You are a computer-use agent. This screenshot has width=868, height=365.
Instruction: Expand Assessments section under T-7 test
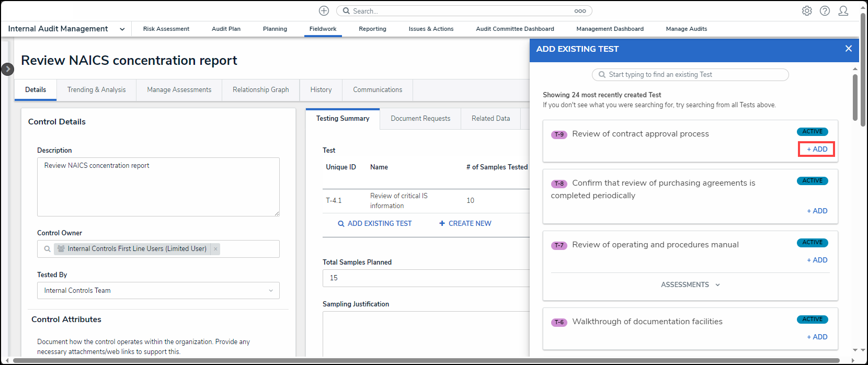point(690,285)
